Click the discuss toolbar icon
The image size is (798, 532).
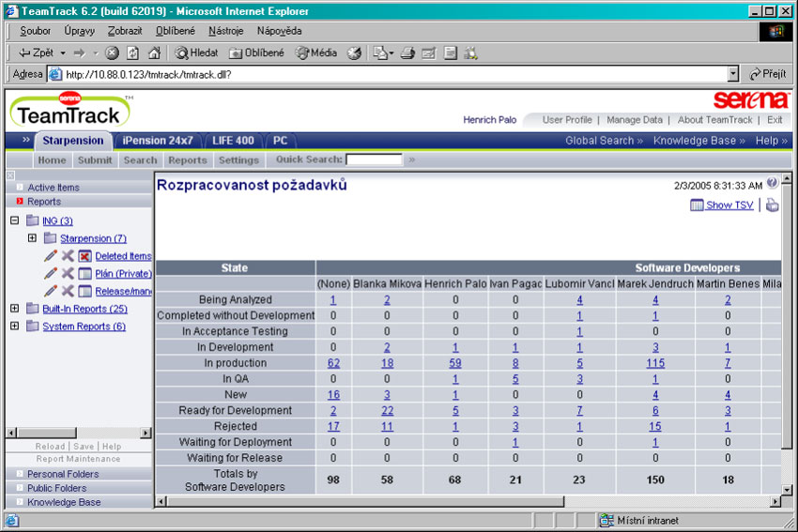(451, 53)
